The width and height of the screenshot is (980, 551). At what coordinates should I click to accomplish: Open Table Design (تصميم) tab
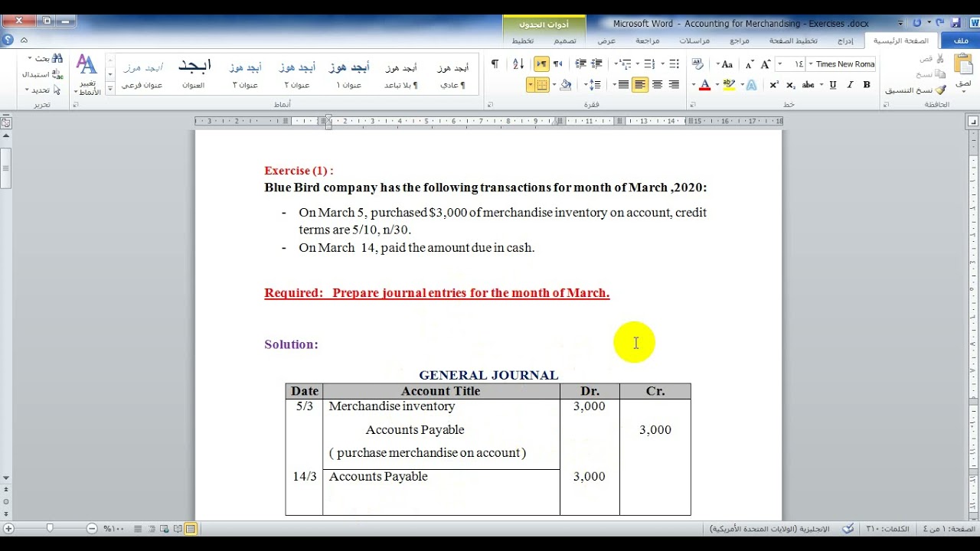tap(565, 41)
